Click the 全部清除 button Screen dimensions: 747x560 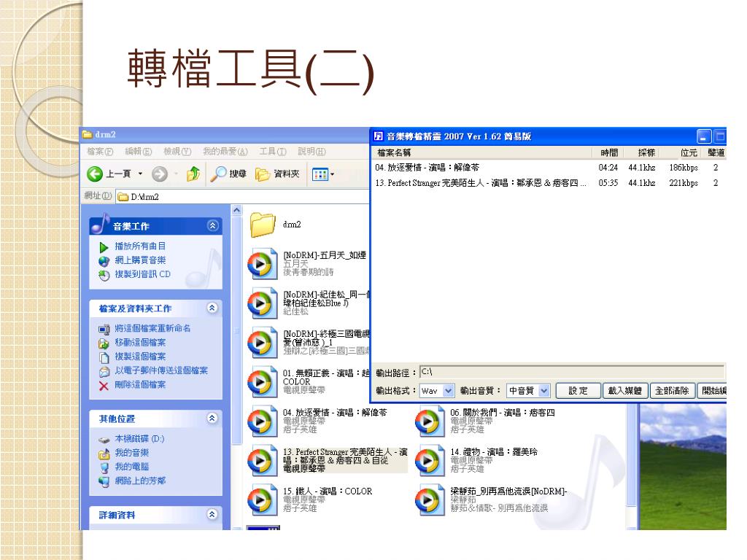pyautogui.click(x=672, y=391)
